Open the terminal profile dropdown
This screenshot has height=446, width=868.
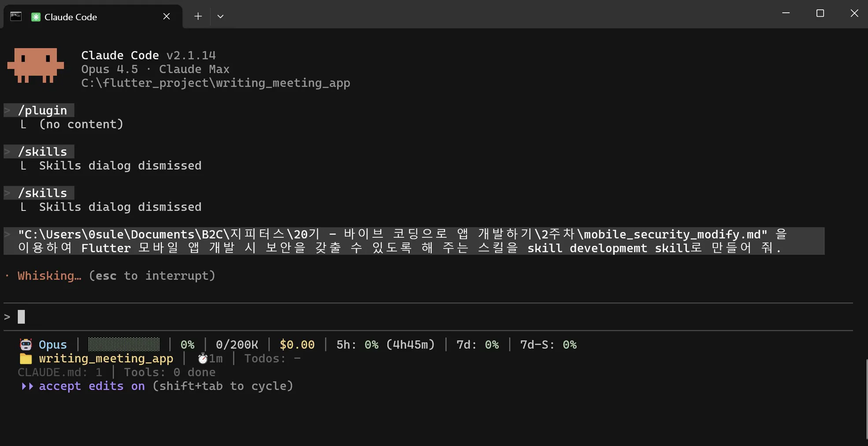[x=220, y=16]
